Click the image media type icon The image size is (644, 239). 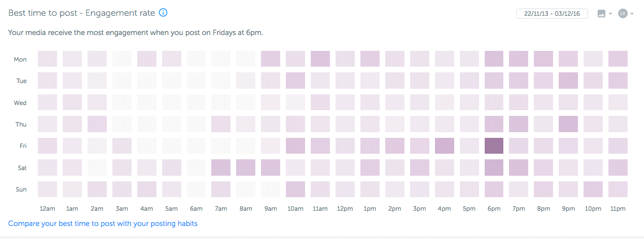(601, 14)
